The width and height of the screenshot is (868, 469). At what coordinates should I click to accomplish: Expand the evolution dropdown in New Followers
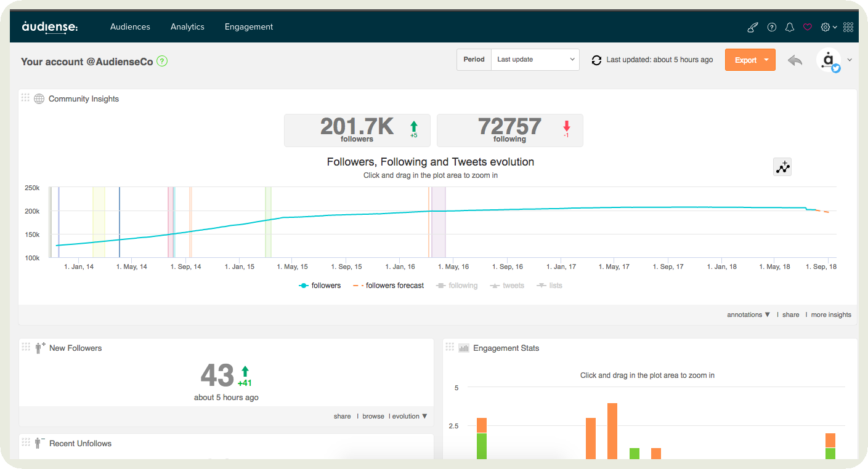click(409, 417)
